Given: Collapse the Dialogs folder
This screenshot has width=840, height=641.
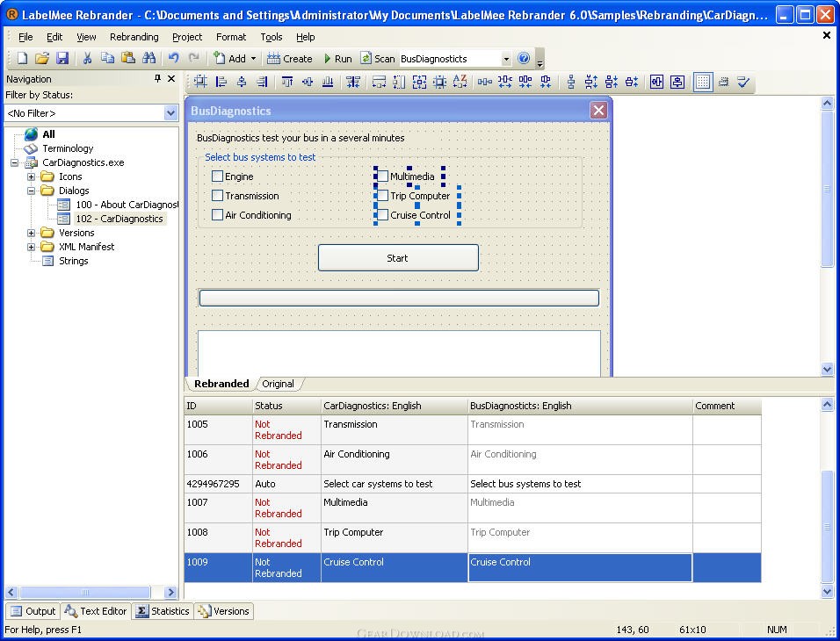Looking at the screenshot, I should pyautogui.click(x=31, y=191).
